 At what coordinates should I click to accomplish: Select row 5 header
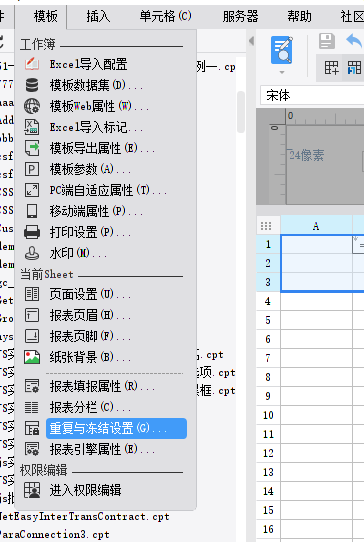tap(268, 320)
